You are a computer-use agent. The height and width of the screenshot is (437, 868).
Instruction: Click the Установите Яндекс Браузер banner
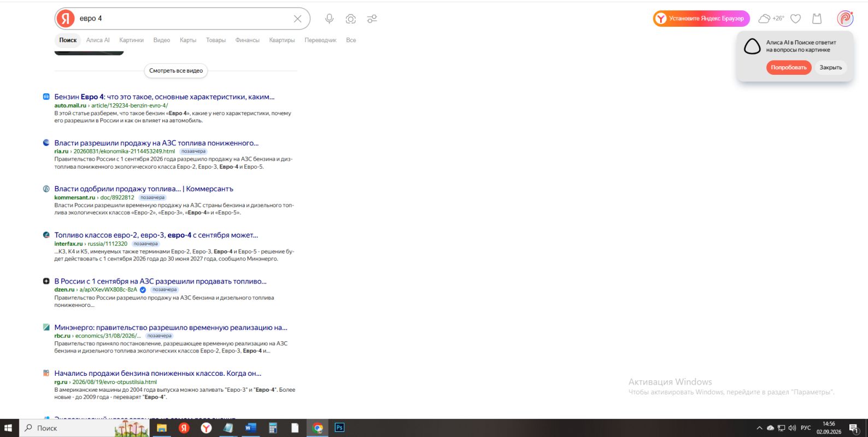point(701,19)
